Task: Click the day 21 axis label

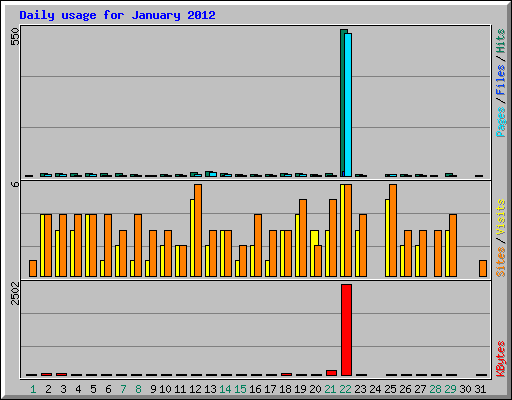Action: 330,389
